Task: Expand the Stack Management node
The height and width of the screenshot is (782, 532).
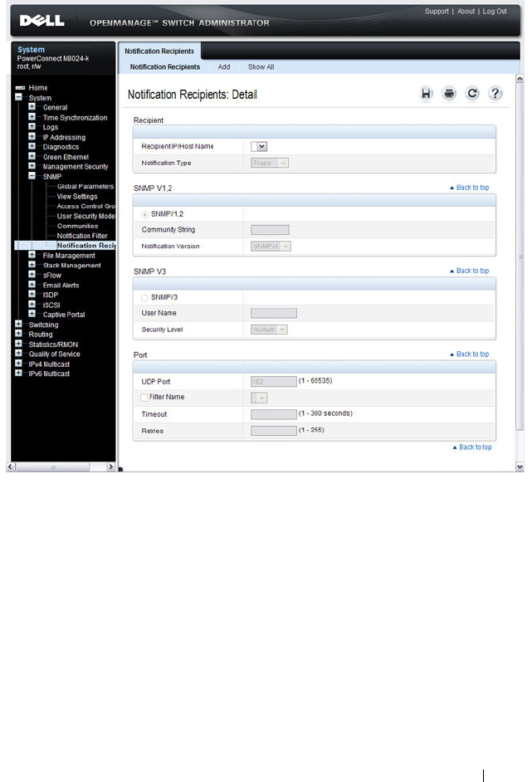Action: tap(32, 265)
